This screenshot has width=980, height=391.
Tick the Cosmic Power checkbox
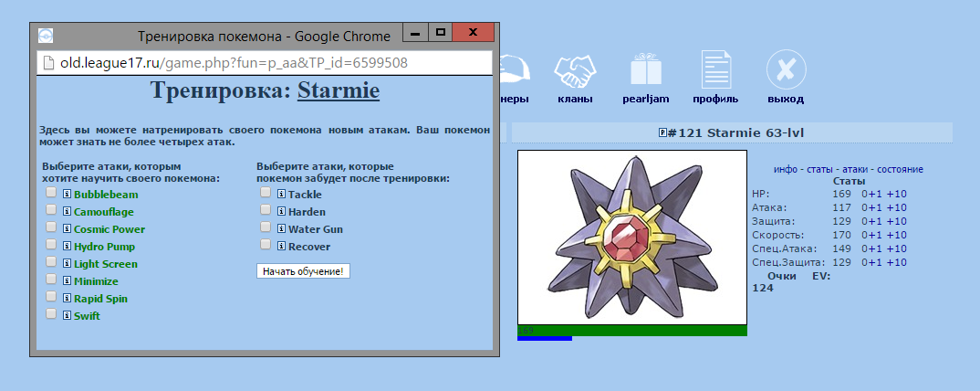tap(51, 227)
